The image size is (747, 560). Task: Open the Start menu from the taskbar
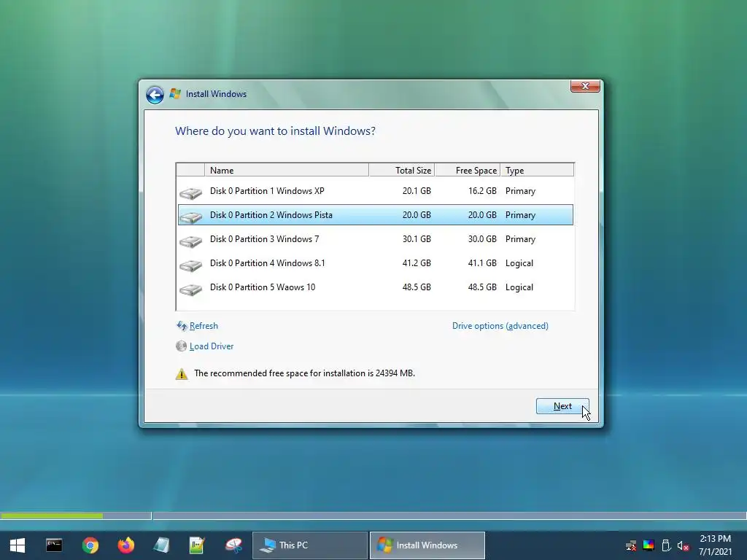18,545
